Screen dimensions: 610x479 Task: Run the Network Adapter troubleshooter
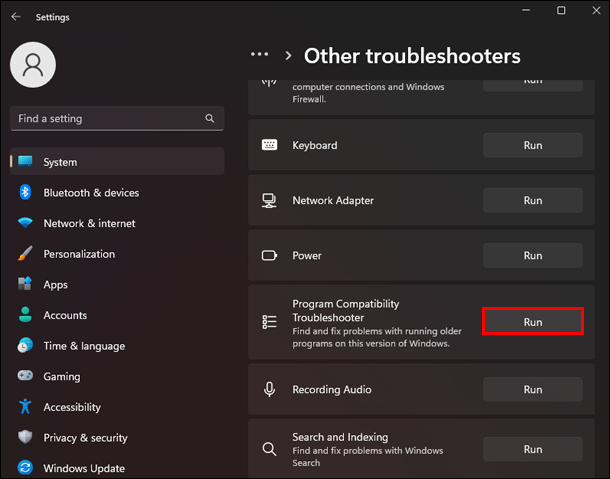pos(533,200)
